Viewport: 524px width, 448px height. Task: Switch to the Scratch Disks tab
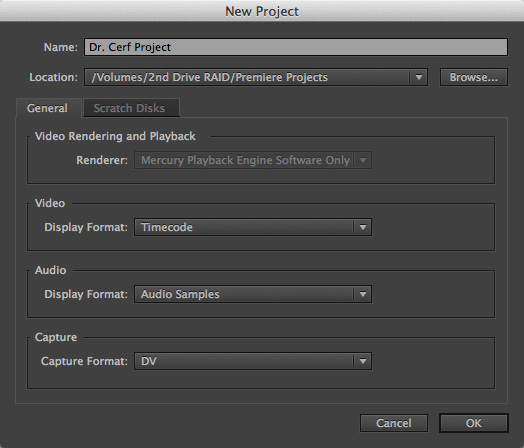tap(130, 108)
